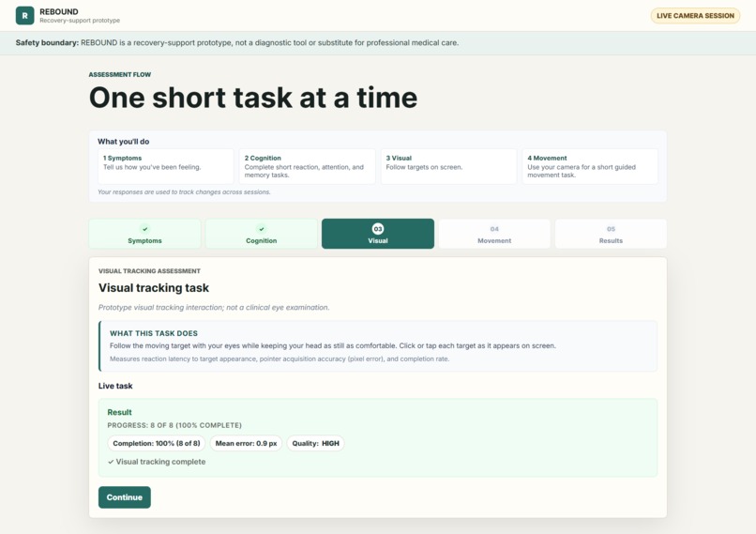Click the 'Live task' label
The height and width of the screenshot is (534, 756).
(x=115, y=386)
